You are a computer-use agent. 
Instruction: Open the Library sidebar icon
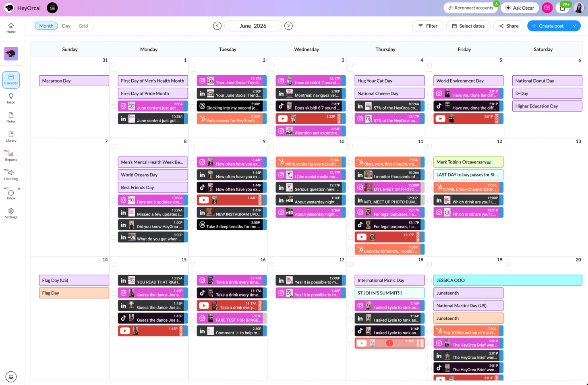click(x=11, y=137)
